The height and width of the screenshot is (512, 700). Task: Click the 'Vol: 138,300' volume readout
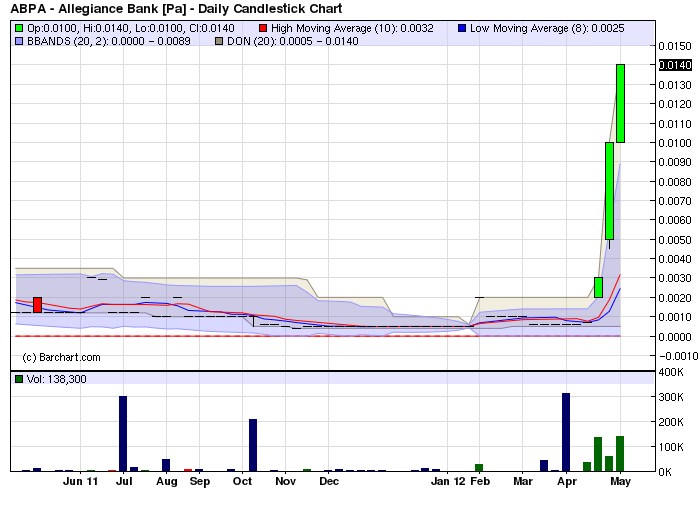click(x=57, y=379)
